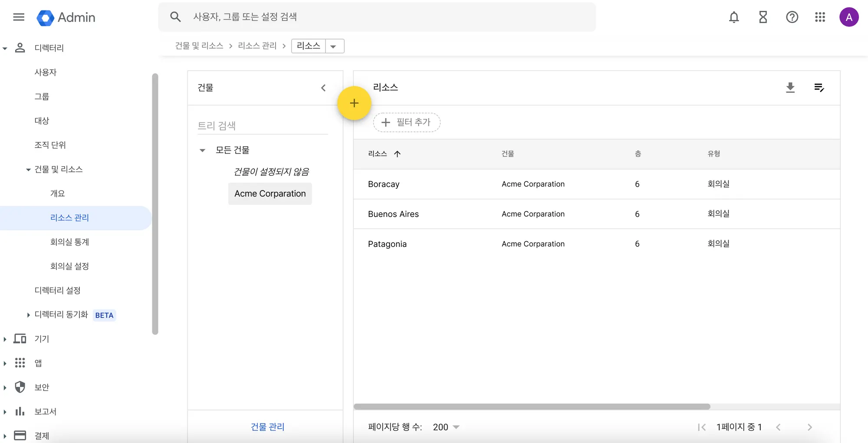Go to 사용자 in the sidebar
This screenshot has height=443, width=868.
[46, 72]
